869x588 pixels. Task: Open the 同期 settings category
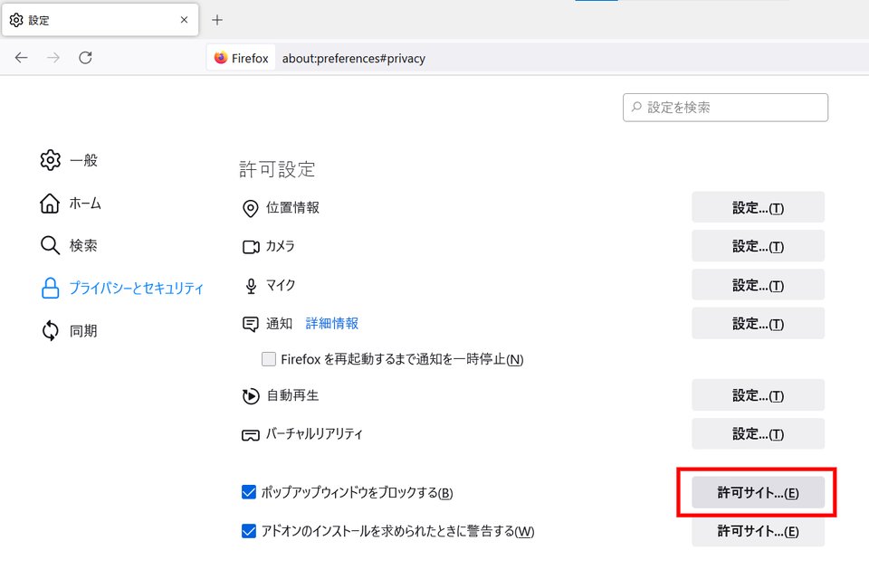point(70,330)
